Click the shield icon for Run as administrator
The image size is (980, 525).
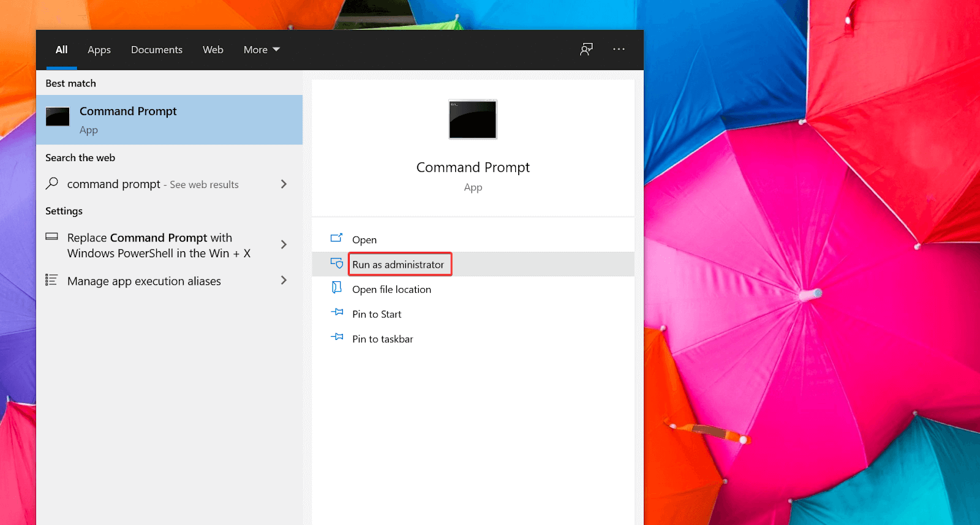(x=336, y=263)
